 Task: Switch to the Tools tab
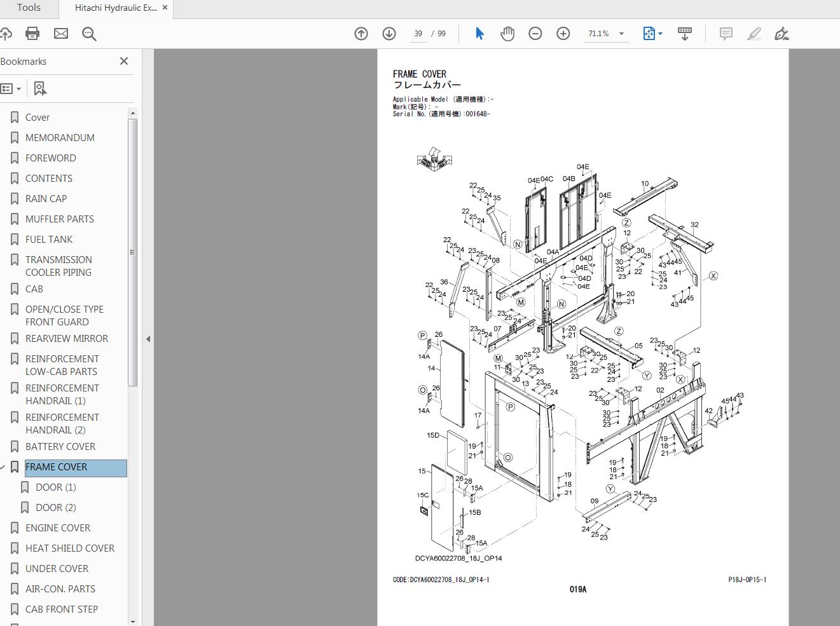point(28,8)
